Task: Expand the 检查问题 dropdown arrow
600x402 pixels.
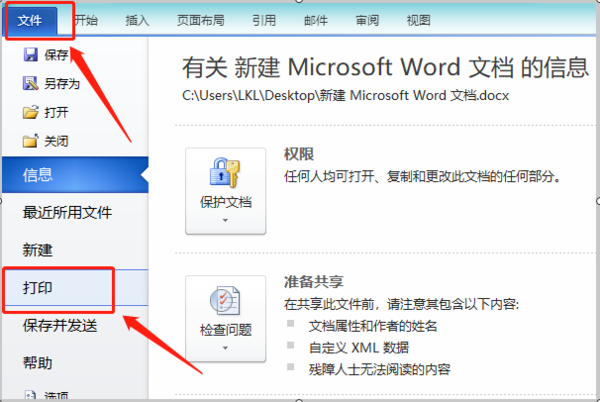Action: click(225, 348)
